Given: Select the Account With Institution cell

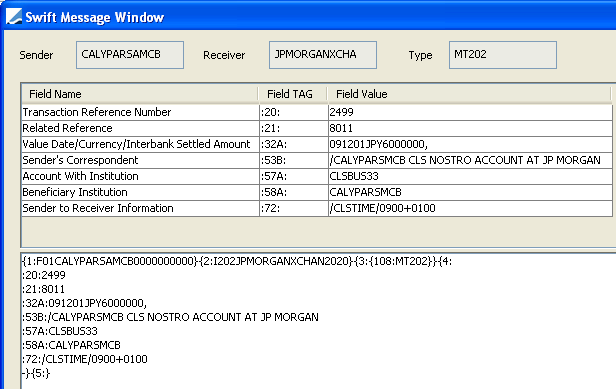Looking at the screenshot, I should (140, 176).
